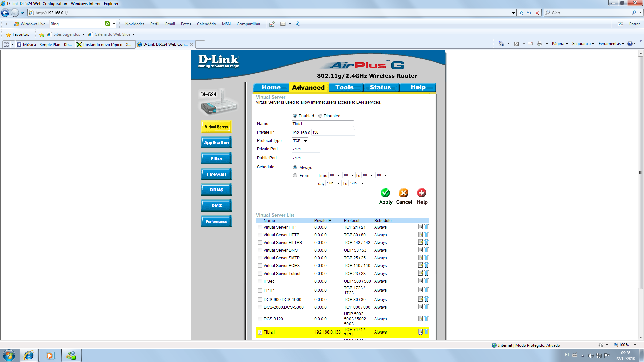Edit the IPSec entry
Image resolution: width=644 pixels, height=362 pixels.
pyautogui.click(x=420, y=281)
